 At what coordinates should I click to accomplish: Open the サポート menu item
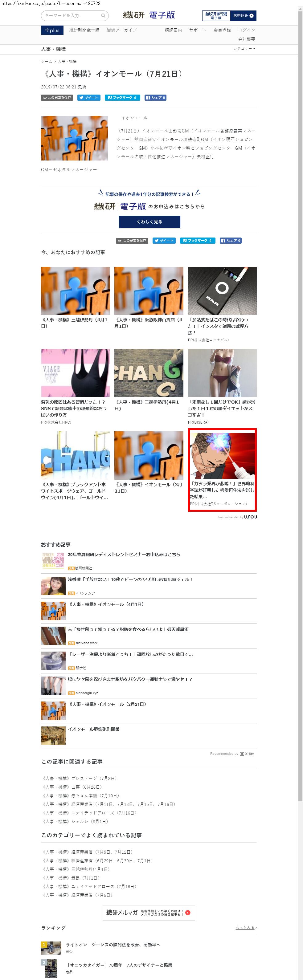pos(198,30)
